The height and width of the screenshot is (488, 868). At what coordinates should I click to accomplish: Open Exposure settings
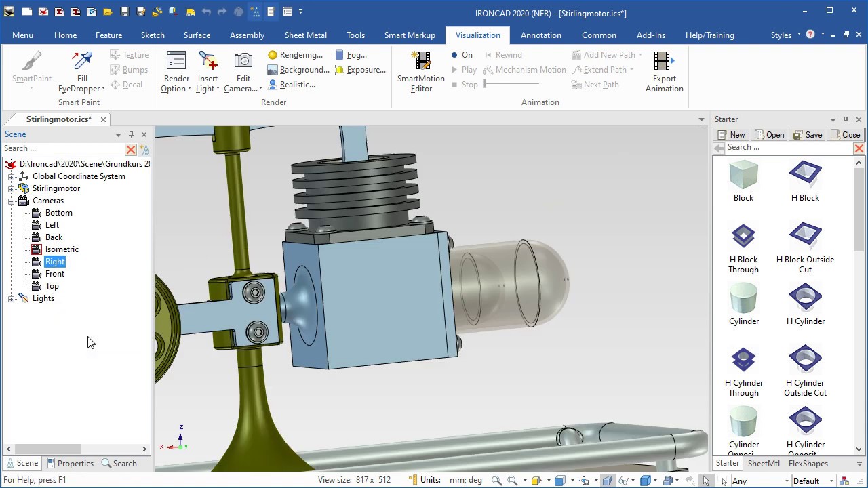click(360, 70)
